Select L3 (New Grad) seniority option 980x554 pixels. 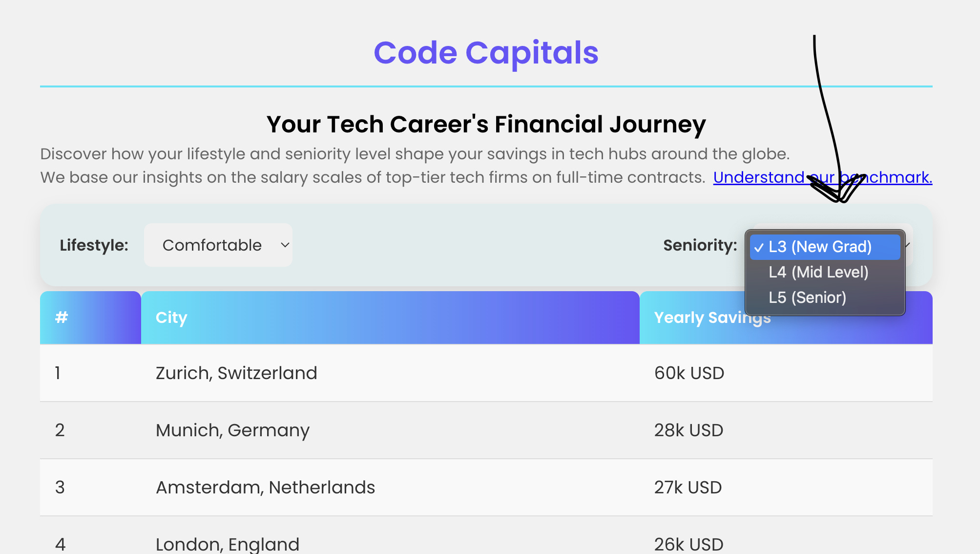pos(825,247)
